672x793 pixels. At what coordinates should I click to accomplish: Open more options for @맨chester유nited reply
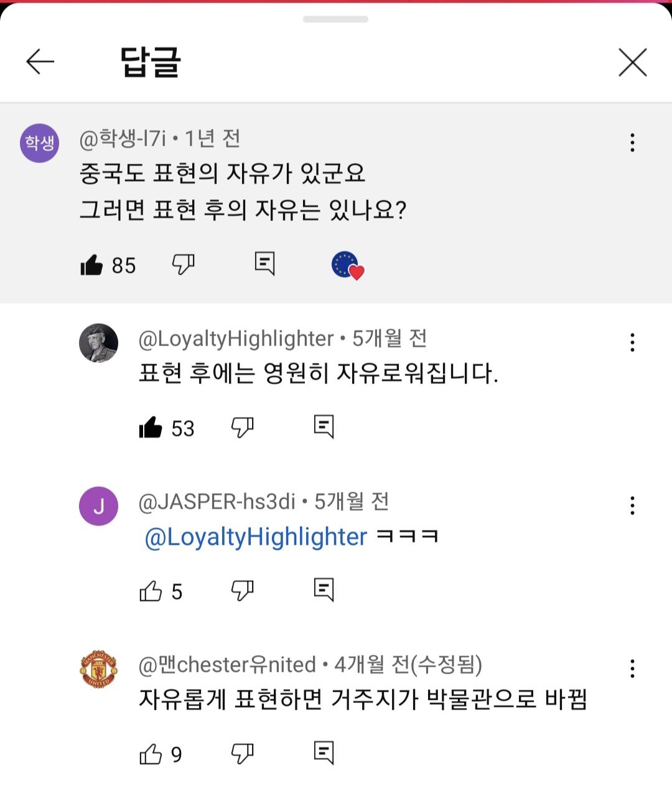coord(632,669)
